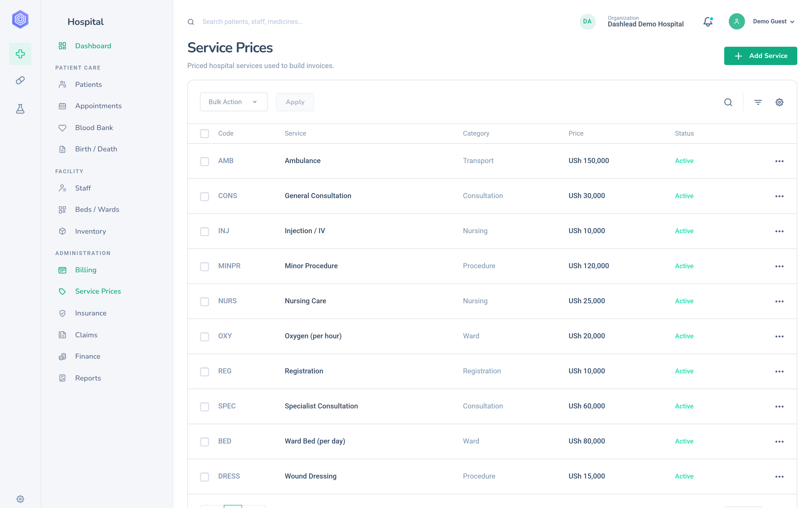
Task: Open Insurance in sidebar
Action: 91,313
